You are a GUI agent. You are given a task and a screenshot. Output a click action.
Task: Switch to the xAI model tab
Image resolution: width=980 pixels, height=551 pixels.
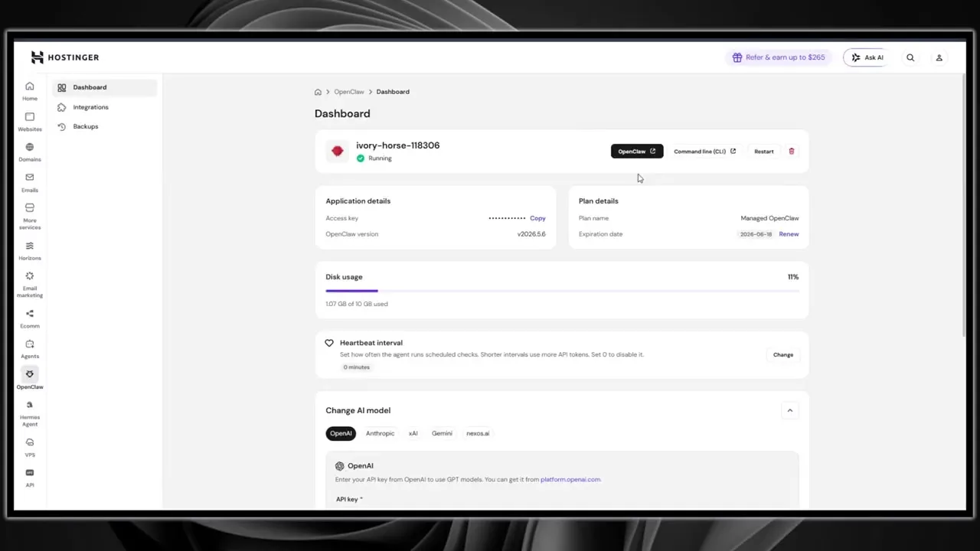point(413,433)
